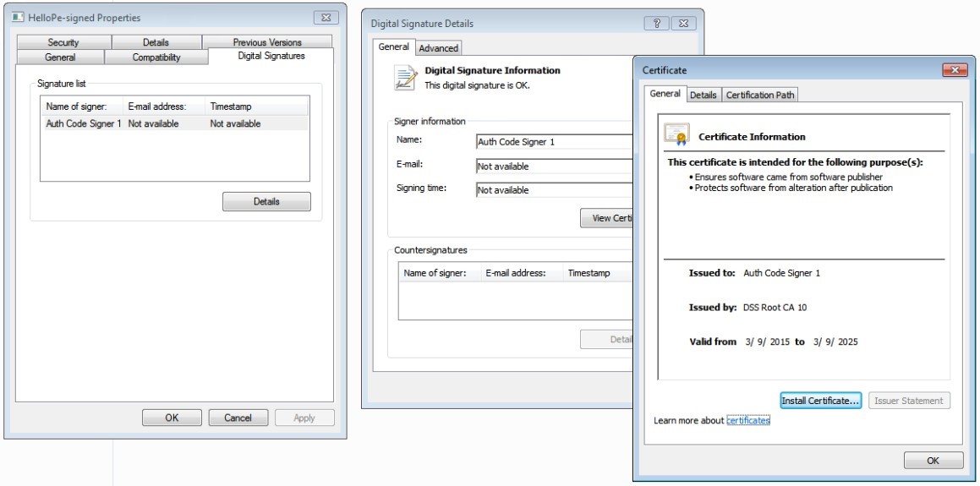Click the help question mark button

tap(656, 24)
